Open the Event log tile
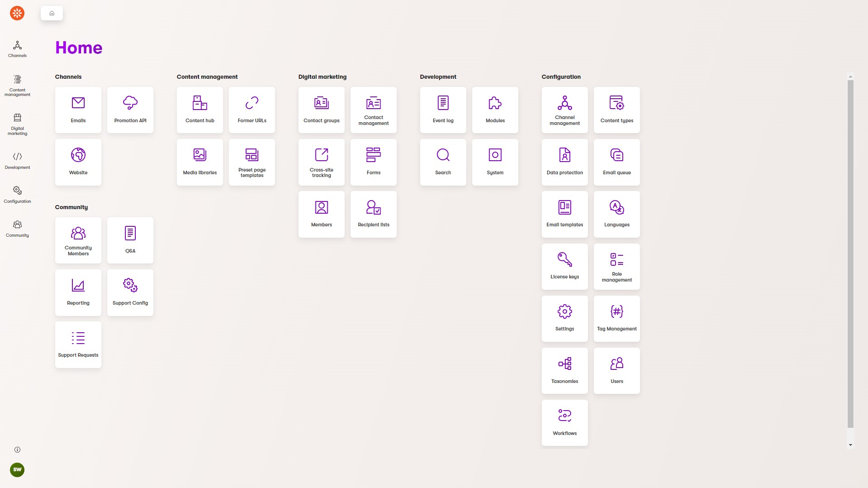Viewport: 868px width, 488px height. (x=443, y=110)
